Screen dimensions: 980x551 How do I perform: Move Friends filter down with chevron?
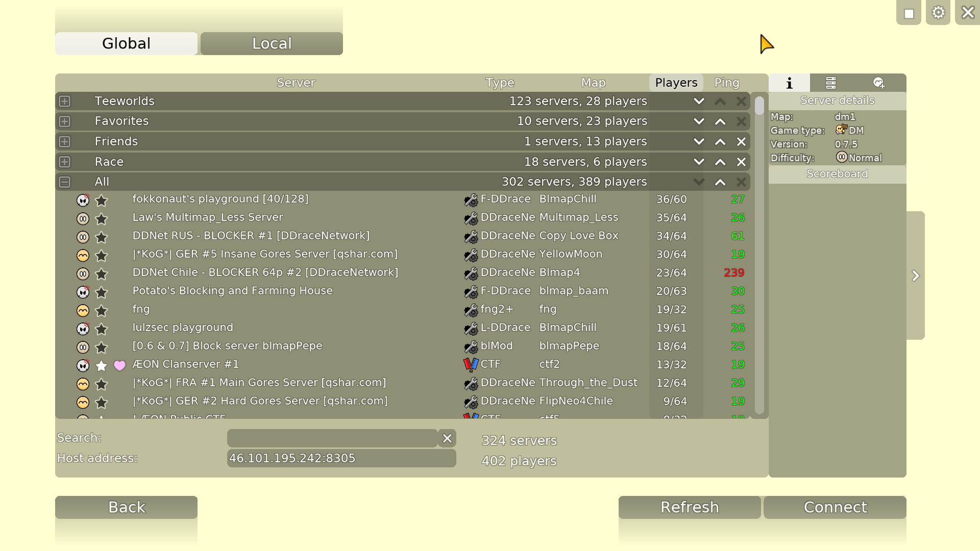click(x=699, y=142)
